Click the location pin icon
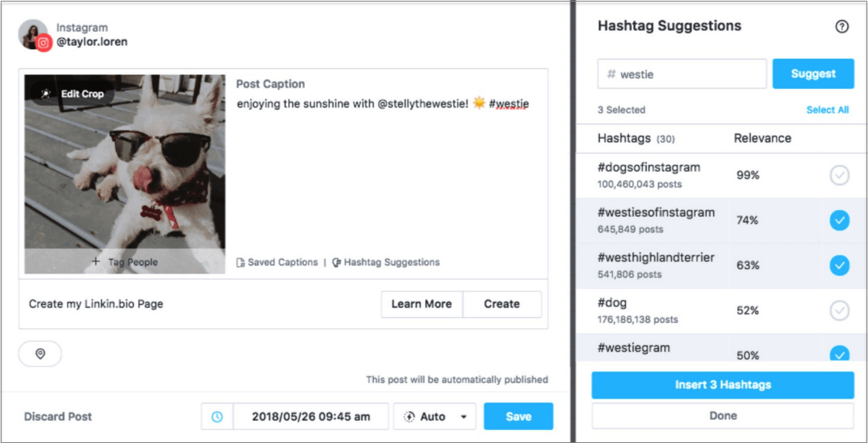This screenshot has width=868, height=443. coord(41,354)
